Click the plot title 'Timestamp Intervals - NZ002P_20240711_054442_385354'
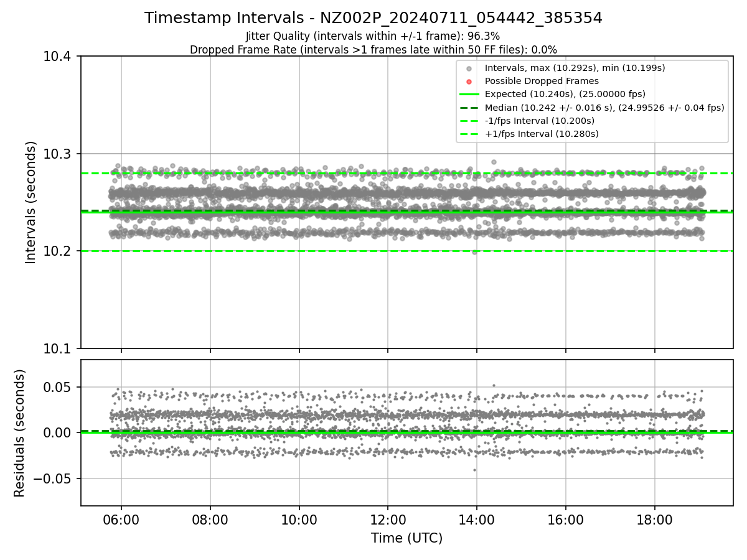This screenshot has height=560, width=747. coord(374,18)
